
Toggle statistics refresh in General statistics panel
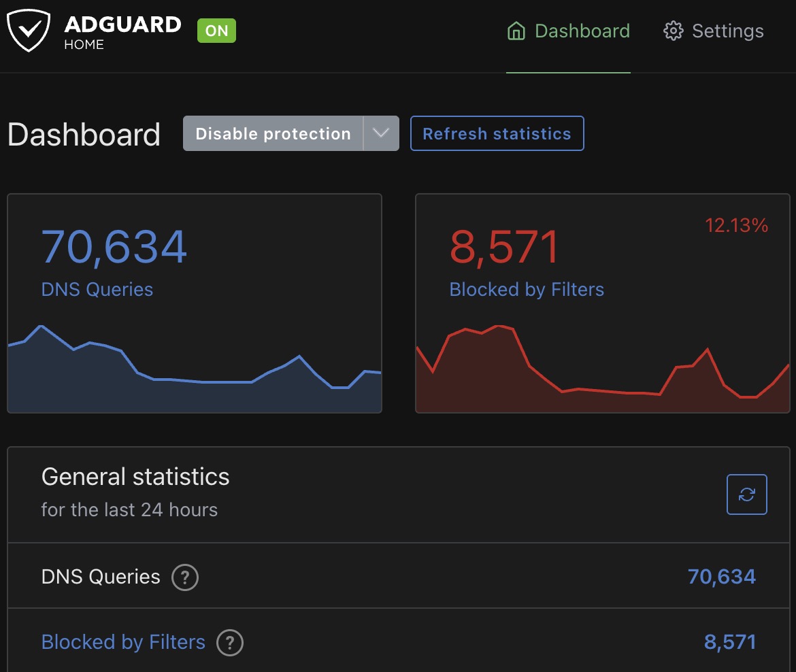[746, 494]
